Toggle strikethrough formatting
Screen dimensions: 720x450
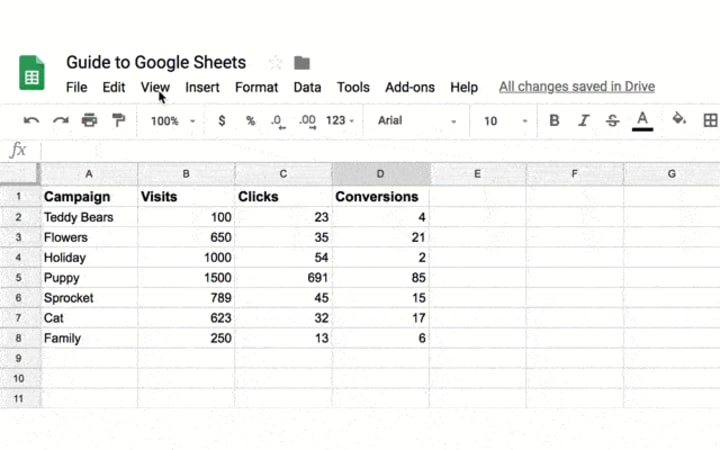[x=612, y=121]
